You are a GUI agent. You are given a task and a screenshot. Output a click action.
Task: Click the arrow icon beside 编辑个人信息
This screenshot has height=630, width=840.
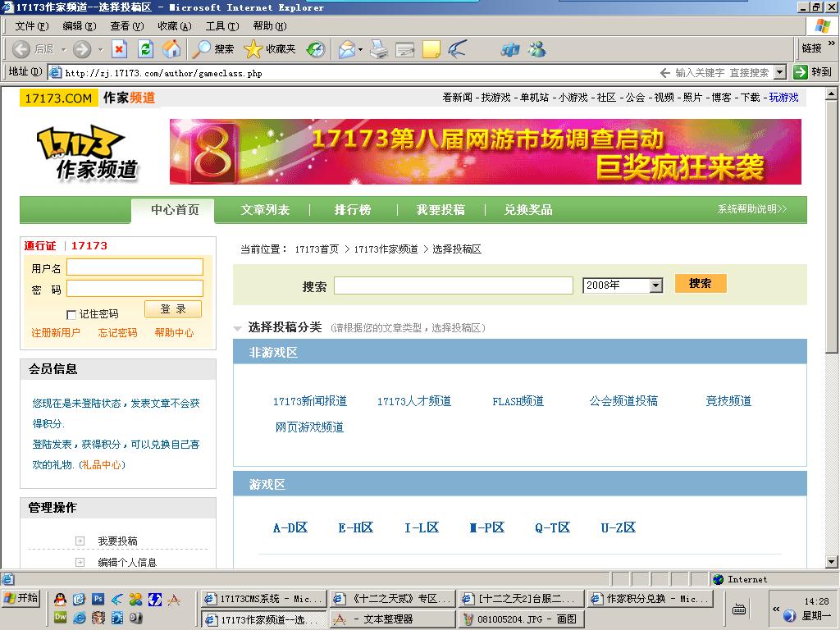pos(80,562)
